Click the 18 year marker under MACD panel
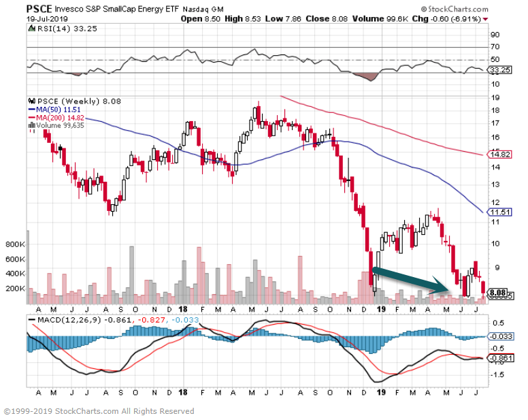Screen dimensions: 528x420 click(182, 392)
